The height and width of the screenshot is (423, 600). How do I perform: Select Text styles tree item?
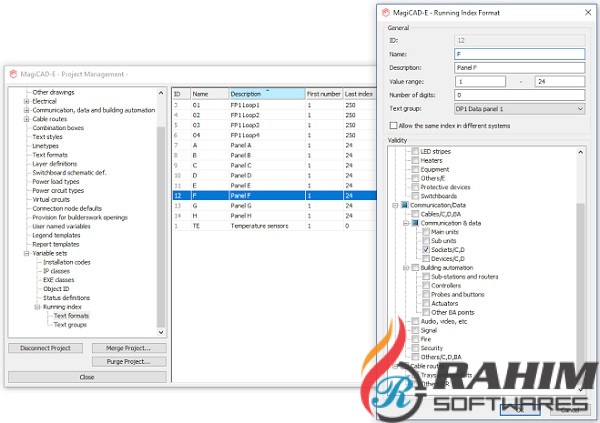[x=47, y=137]
